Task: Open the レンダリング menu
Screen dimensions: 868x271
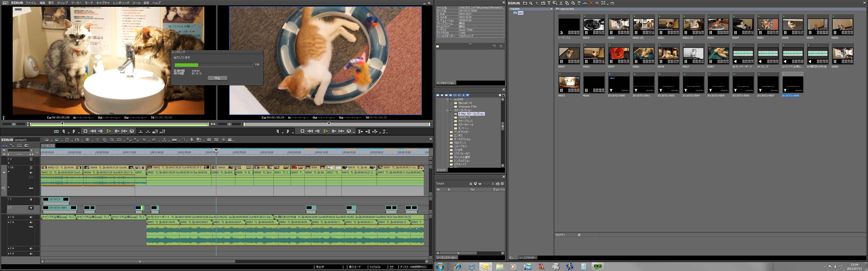Action: [121, 3]
